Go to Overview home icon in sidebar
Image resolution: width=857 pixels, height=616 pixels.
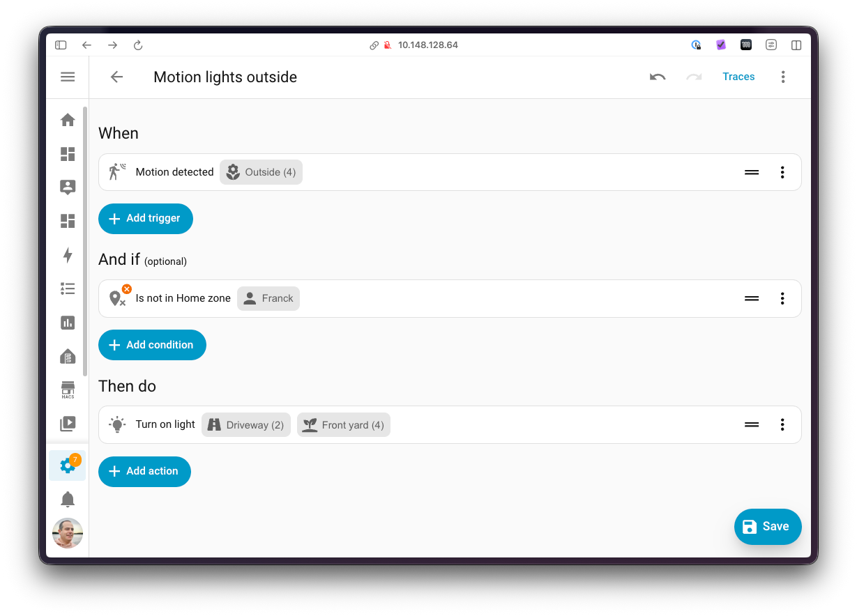tap(68, 120)
